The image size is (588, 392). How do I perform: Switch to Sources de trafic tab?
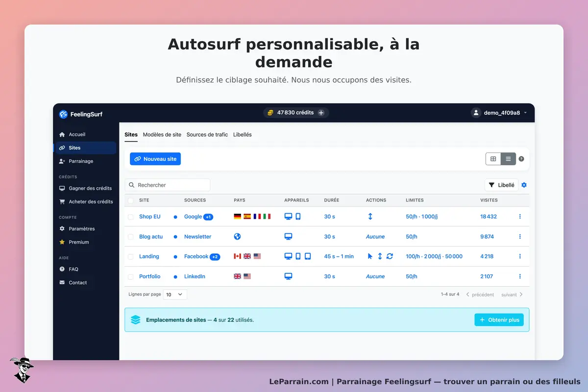coord(207,134)
